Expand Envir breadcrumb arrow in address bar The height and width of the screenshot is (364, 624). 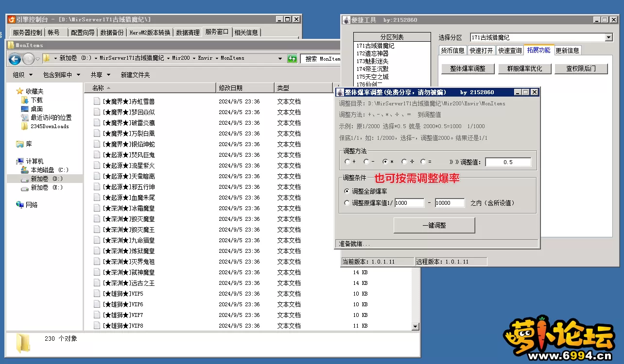click(217, 58)
